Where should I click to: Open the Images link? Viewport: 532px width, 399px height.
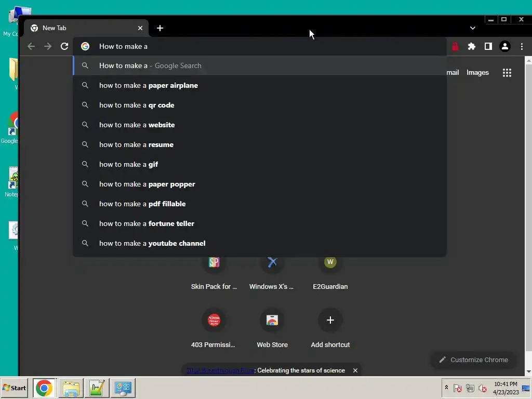pyautogui.click(x=477, y=73)
